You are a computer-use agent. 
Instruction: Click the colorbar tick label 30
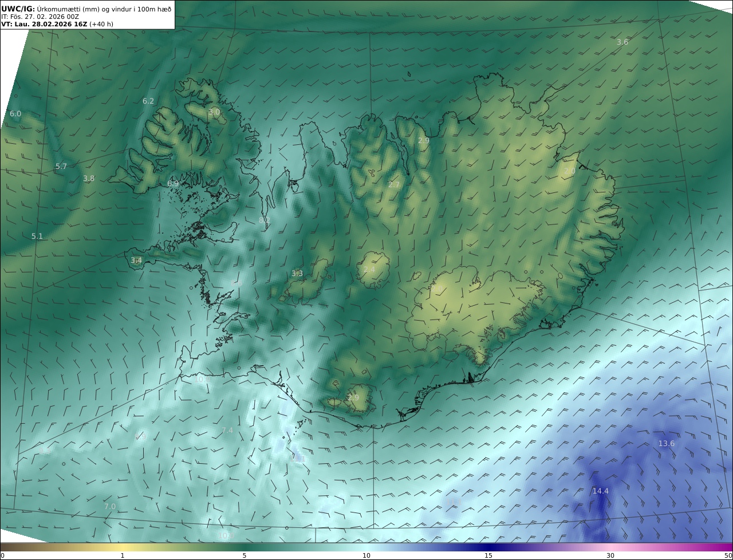point(610,555)
